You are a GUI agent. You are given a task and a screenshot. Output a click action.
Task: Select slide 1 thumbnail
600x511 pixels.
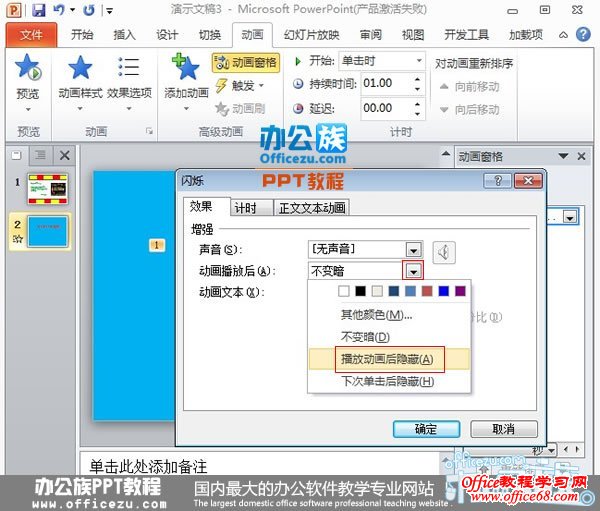pyautogui.click(x=48, y=189)
